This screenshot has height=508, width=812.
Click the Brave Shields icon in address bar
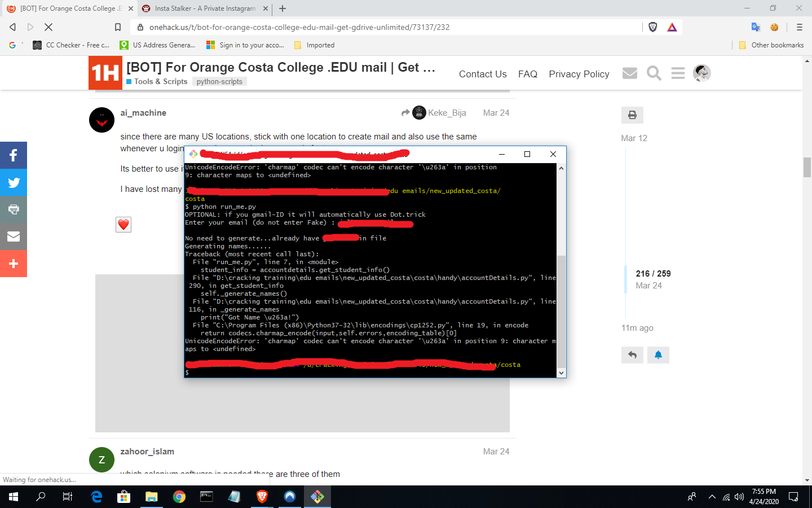(x=653, y=27)
